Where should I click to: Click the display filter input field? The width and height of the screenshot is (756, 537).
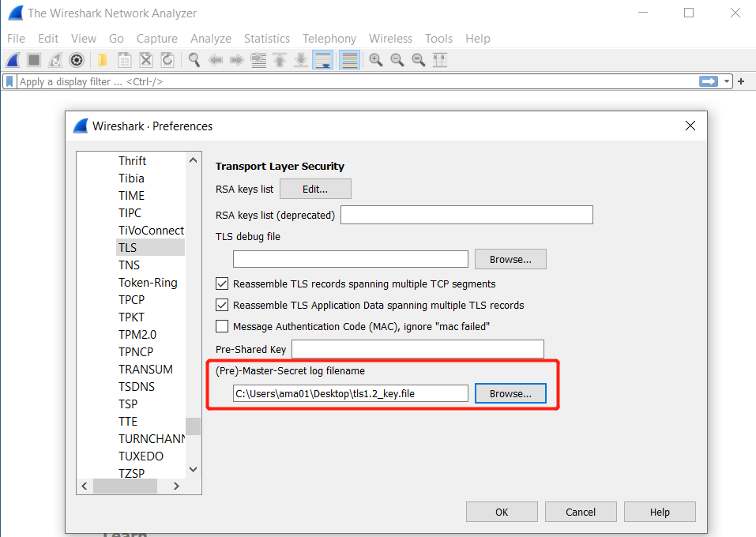358,81
